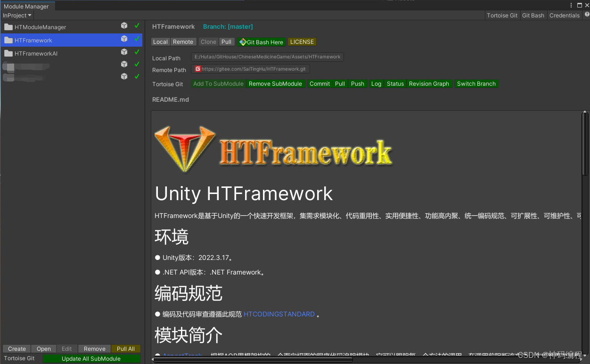Open the Revision Graph

click(429, 84)
